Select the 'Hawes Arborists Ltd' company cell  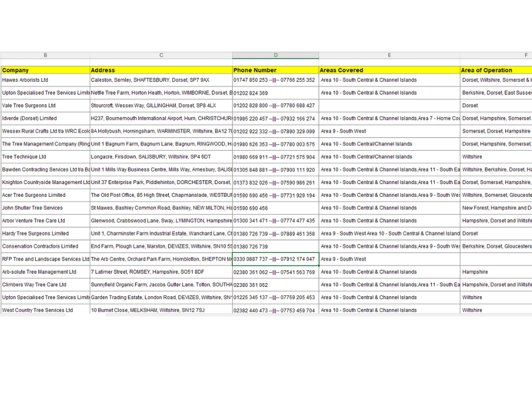pos(45,80)
